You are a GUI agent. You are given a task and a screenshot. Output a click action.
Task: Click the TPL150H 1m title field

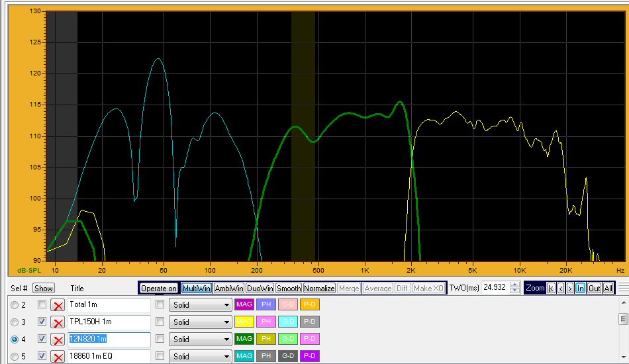click(x=109, y=322)
